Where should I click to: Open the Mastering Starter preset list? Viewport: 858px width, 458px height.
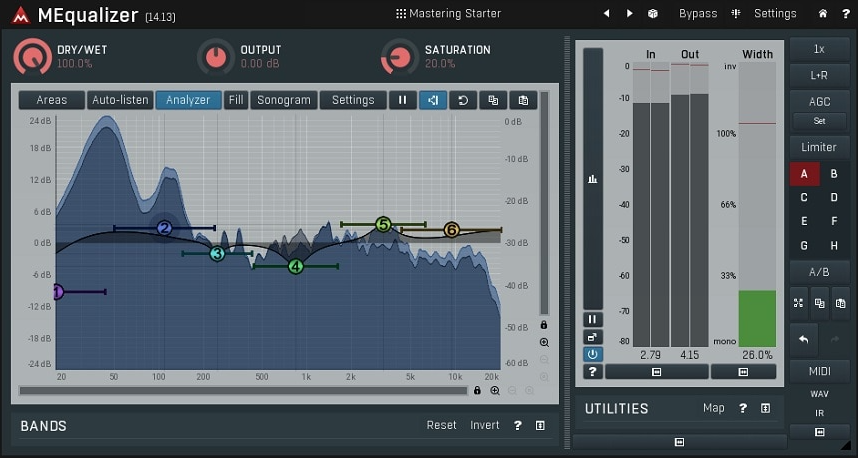(448, 14)
